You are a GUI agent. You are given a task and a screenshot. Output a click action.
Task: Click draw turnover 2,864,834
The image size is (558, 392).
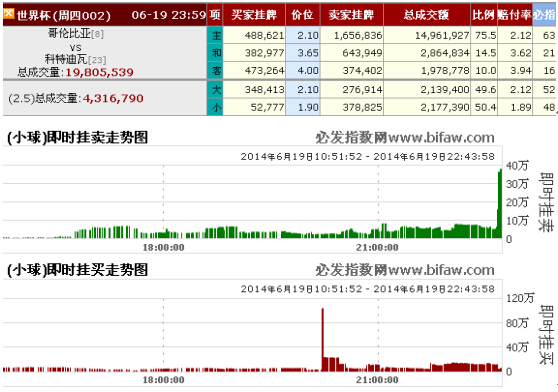(445, 53)
